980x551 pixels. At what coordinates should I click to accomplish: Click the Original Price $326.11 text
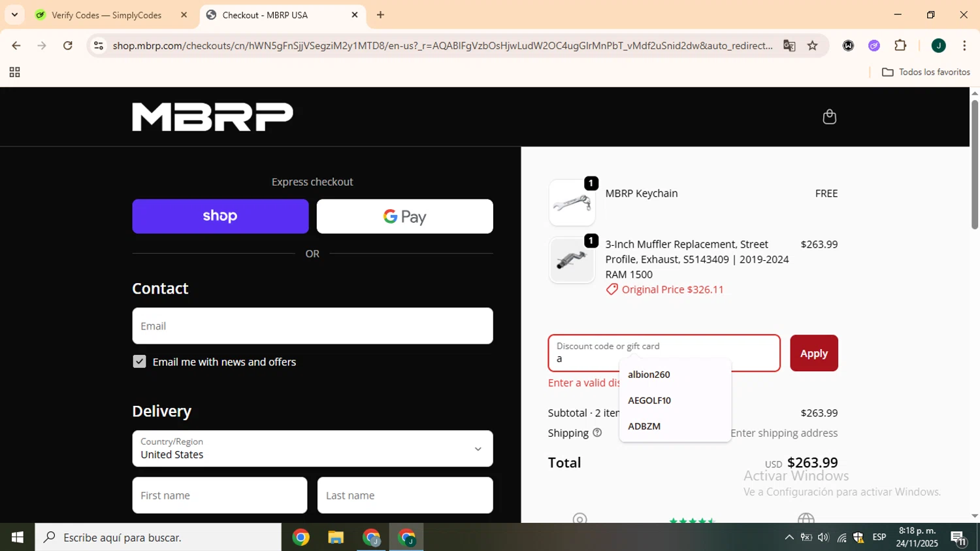tap(672, 290)
